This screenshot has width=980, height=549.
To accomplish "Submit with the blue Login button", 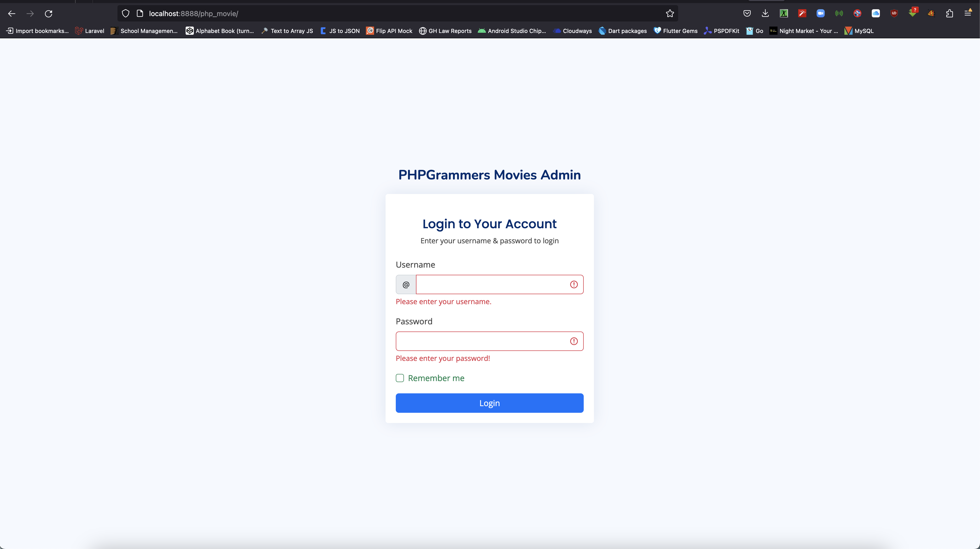I will 489,403.
